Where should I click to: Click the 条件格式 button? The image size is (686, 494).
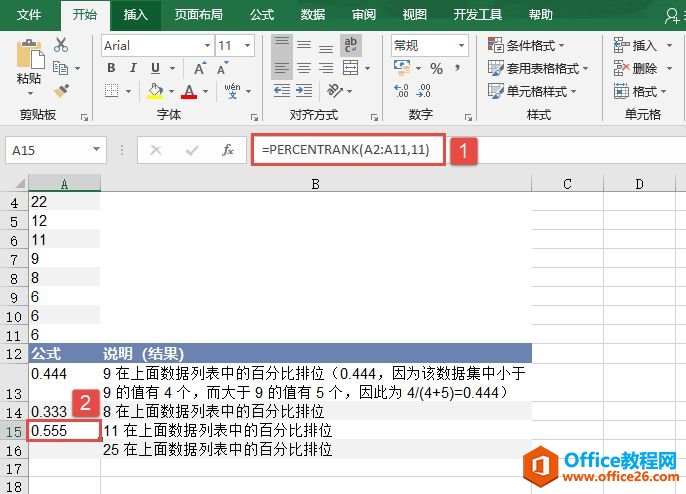(x=527, y=46)
